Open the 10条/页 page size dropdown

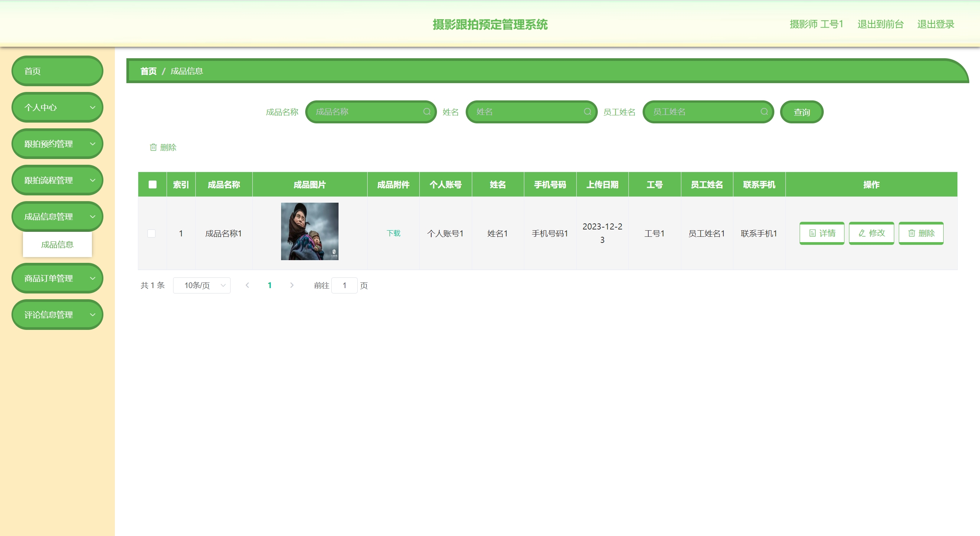click(x=201, y=285)
